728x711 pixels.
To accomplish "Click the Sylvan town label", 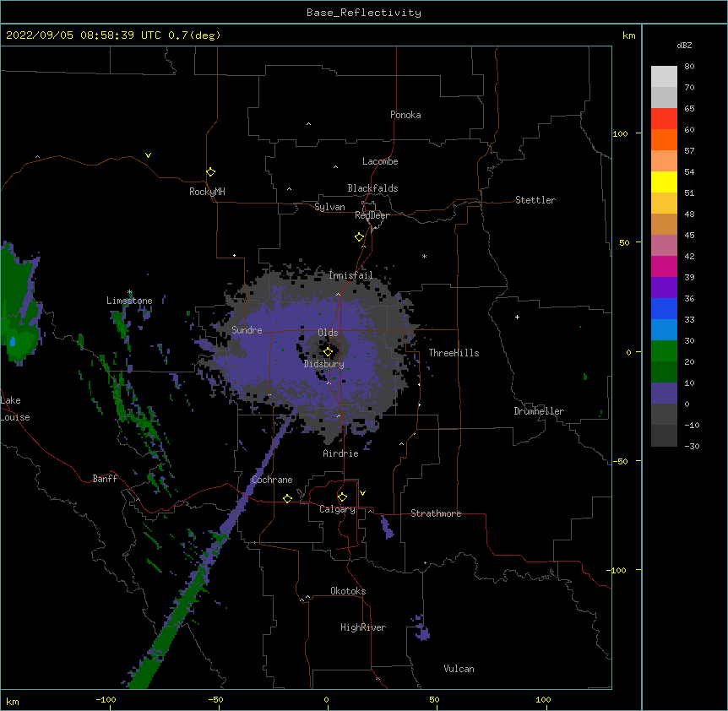I will point(329,207).
